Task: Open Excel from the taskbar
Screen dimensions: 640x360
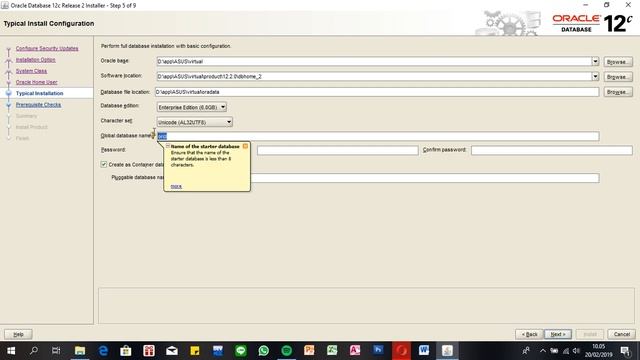Action: click(332, 351)
